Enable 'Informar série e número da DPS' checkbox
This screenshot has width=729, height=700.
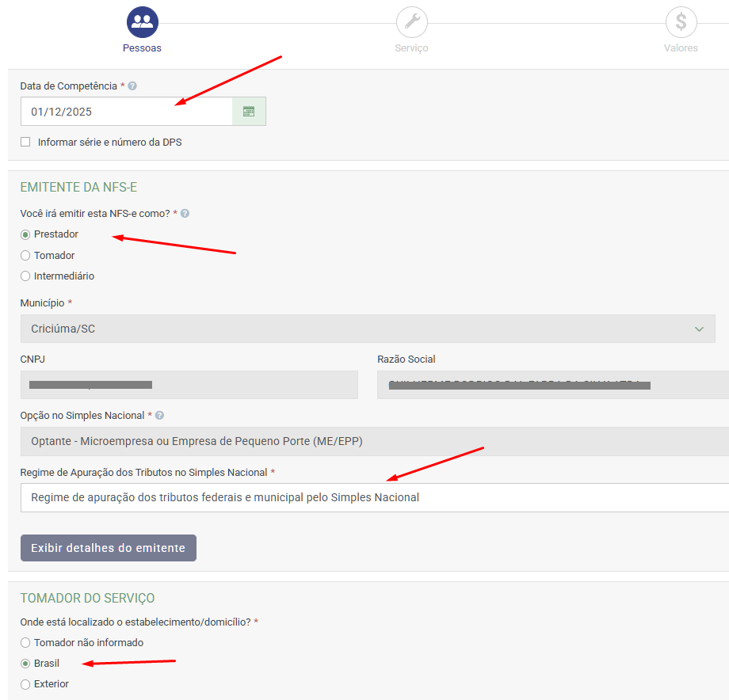click(x=25, y=143)
